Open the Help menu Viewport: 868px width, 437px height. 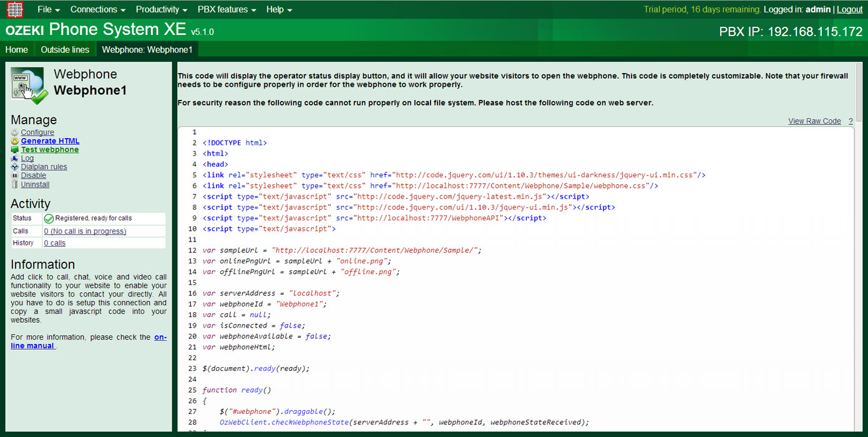[279, 9]
